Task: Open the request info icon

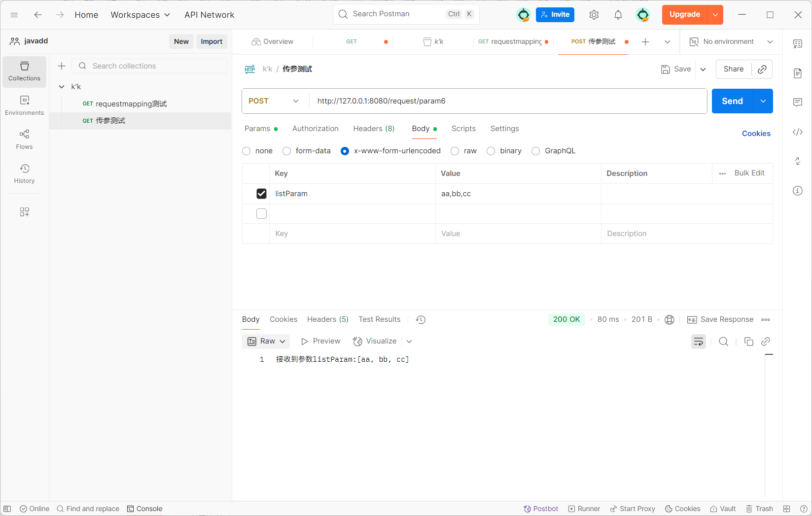Action: pos(798,191)
